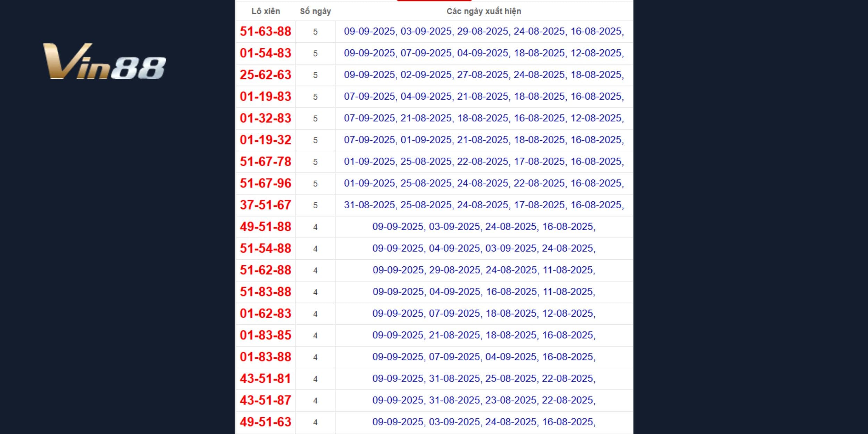Click lô xiên 37-51-67
Image resolution: width=868 pixels, height=434 pixels.
click(266, 205)
